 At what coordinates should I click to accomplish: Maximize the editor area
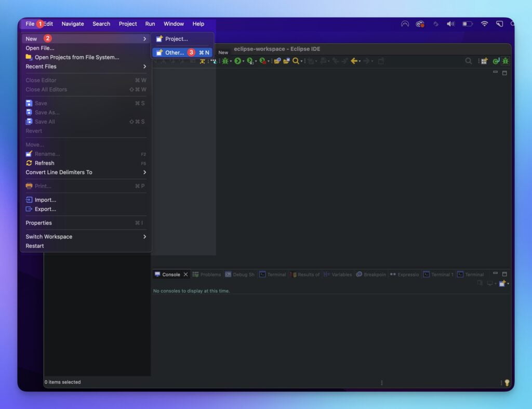[x=504, y=73]
